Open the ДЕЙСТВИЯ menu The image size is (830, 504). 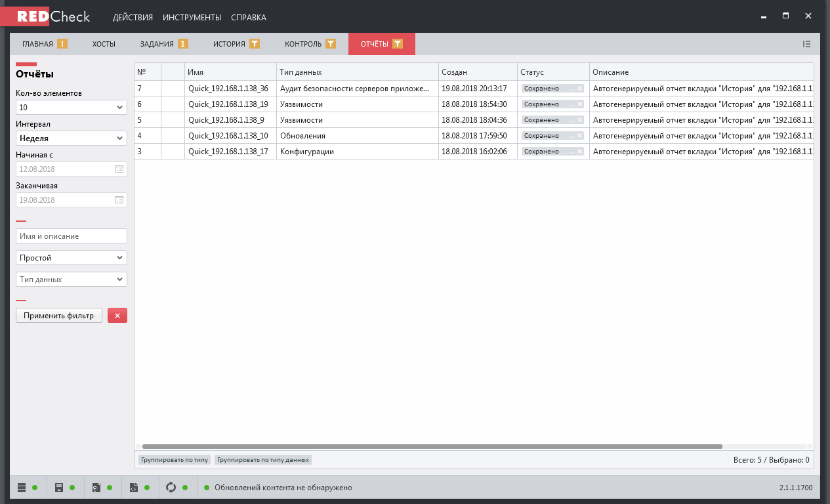coord(133,17)
